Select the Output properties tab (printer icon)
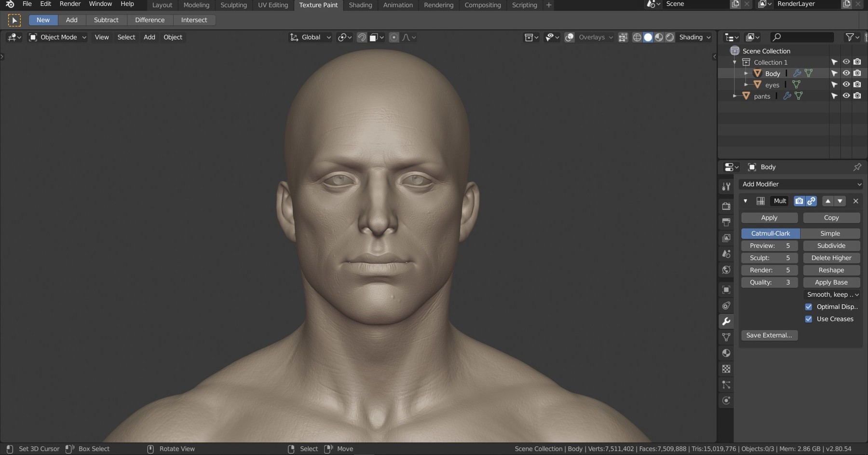 click(727, 222)
